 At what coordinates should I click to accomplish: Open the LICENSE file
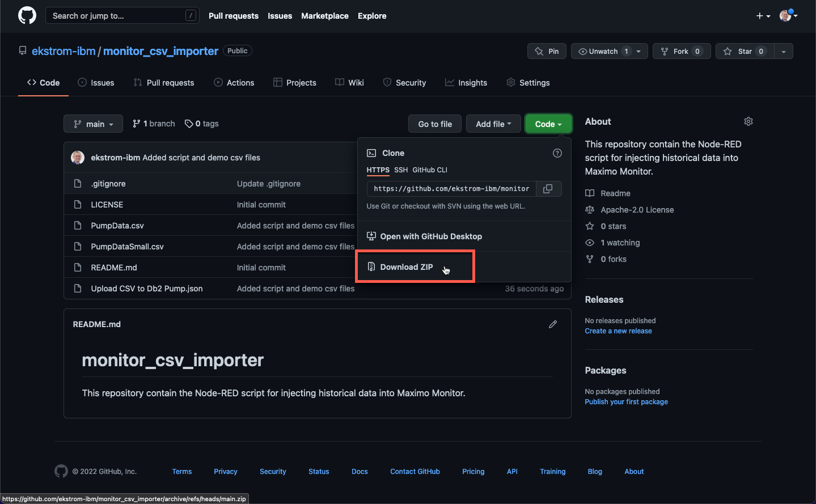coord(107,205)
